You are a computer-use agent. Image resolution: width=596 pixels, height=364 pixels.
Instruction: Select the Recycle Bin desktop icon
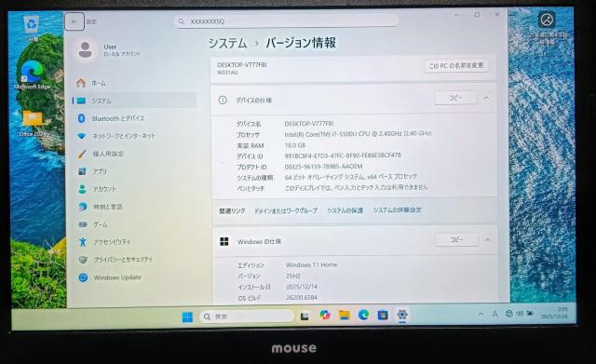31,28
